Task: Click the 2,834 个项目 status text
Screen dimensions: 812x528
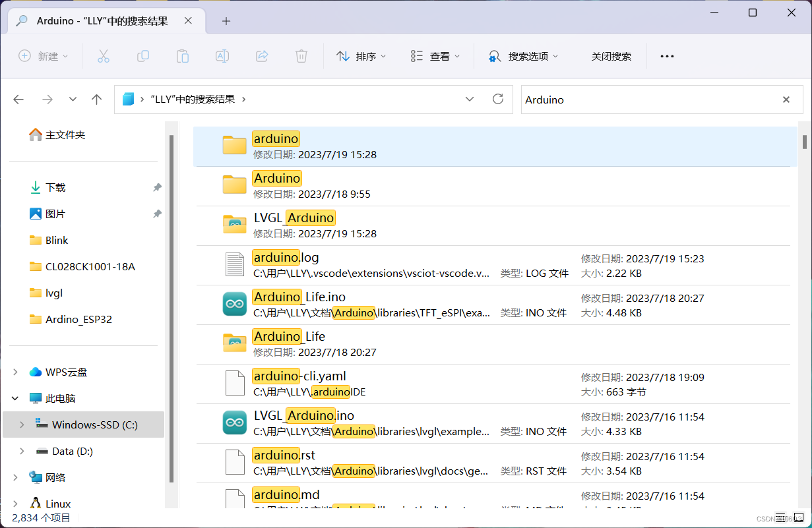Action: pyautogui.click(x=41, y=517)
